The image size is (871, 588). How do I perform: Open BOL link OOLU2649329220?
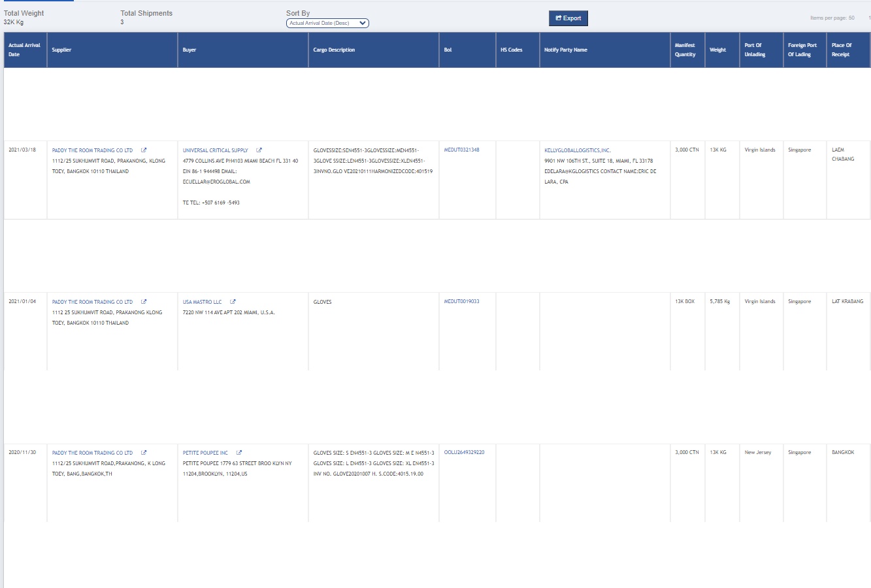pyautogui.click(x=464, y=453)
